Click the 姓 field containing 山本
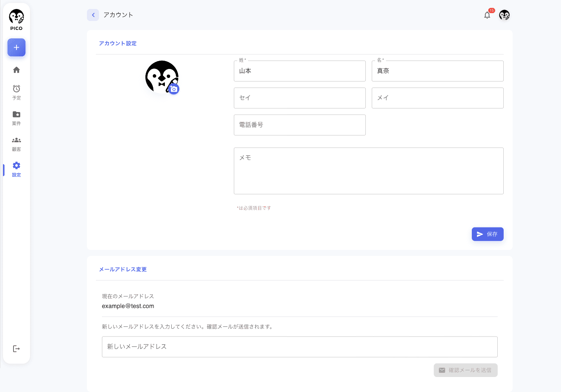 [x=300, y=71]
